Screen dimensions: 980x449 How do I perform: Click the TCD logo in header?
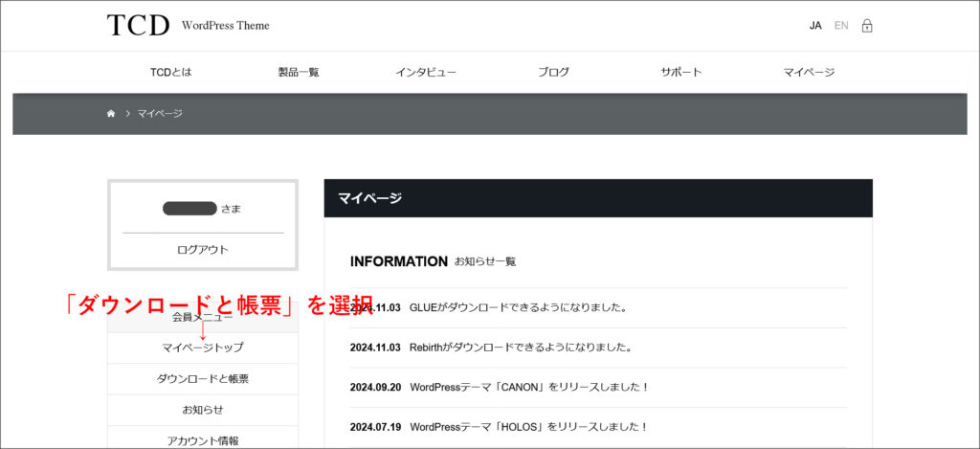click(138, 26)
